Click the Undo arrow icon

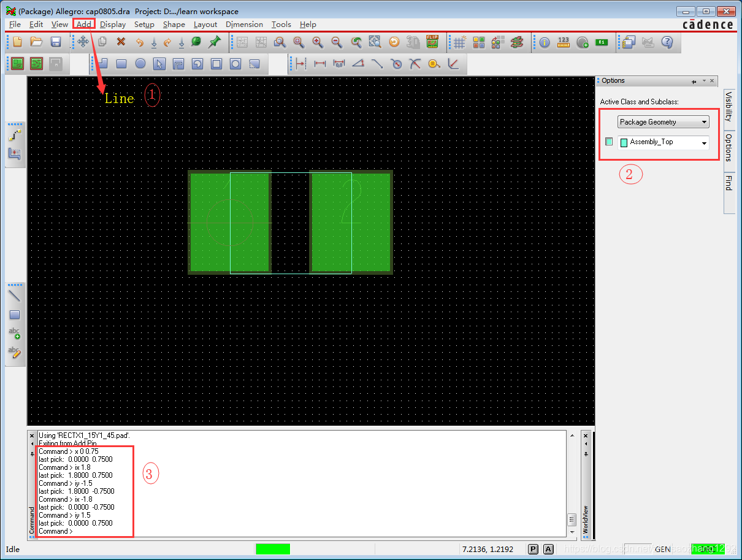[x=139, y=42]
